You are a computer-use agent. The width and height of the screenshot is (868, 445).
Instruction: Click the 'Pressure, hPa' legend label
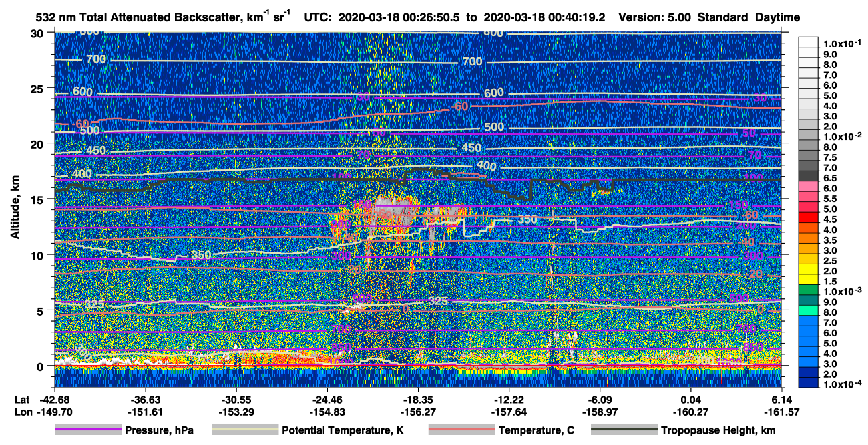[160, 431]
